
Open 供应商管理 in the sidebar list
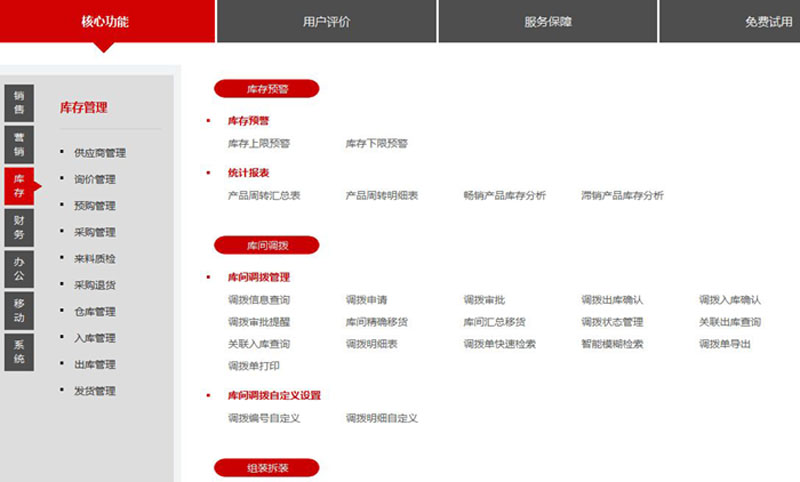pos(99,153)
